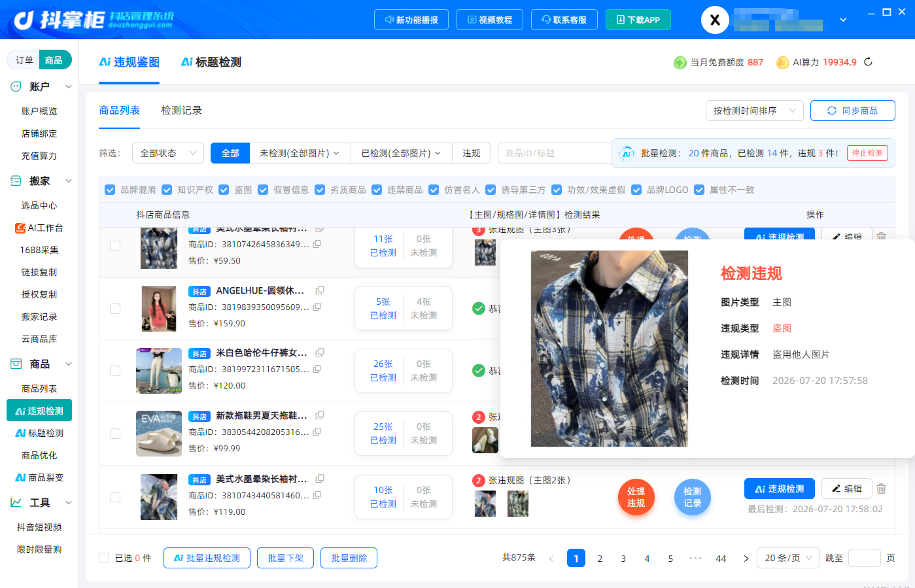Click the 当月免费额度 green coin icon
Screen dimensions: 915x588
(x=680, y=63)
